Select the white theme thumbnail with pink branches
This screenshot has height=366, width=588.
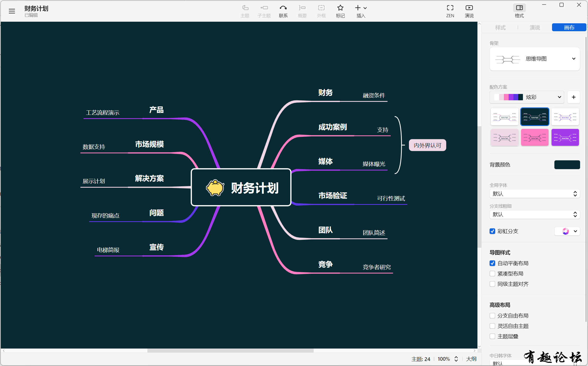pos(504,117)
